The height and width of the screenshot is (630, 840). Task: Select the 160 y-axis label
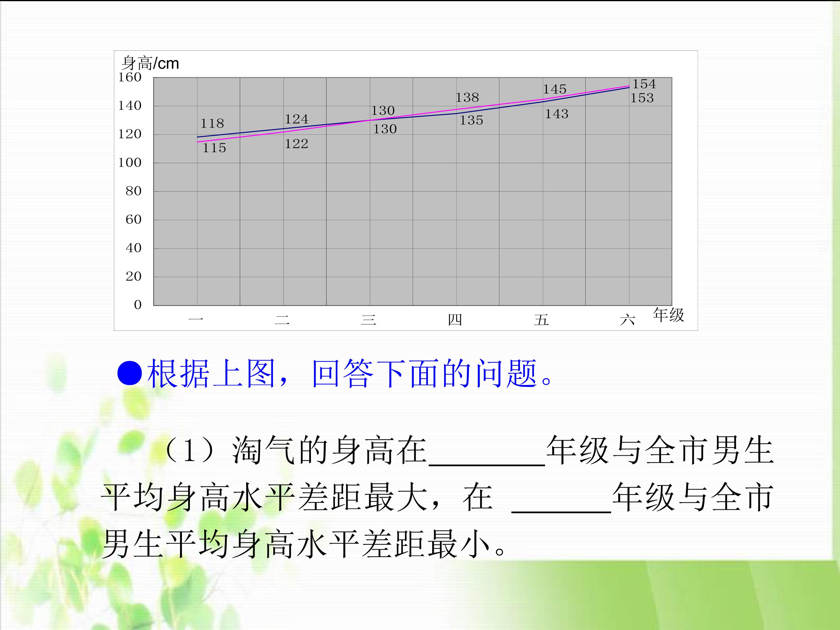coord(130,77)
